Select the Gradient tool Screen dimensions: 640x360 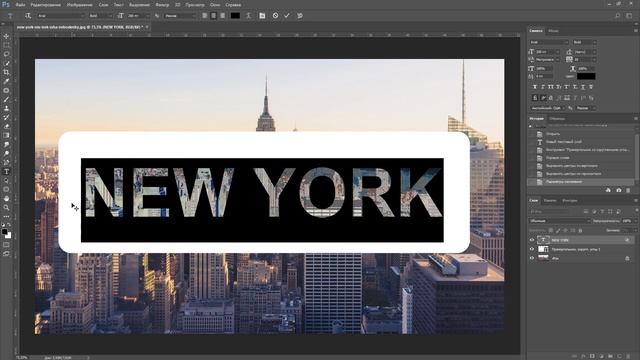(x=6, y=136)
